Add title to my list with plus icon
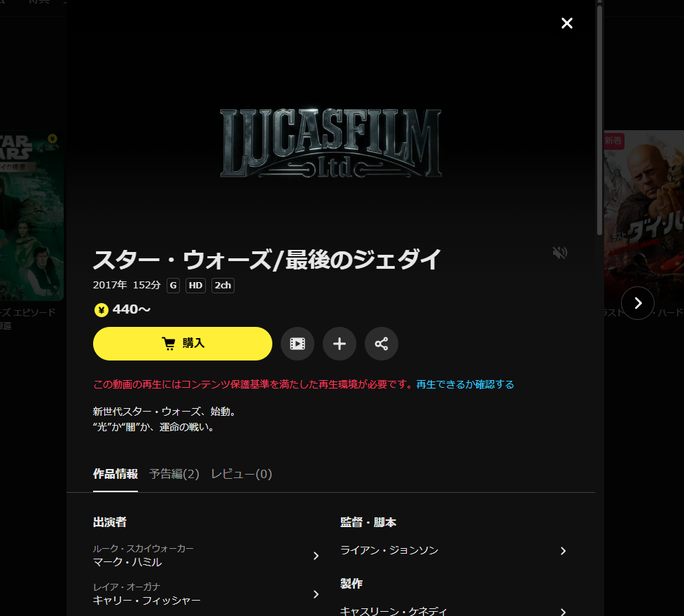Screen dimensions: 684x616 point(340,344)
